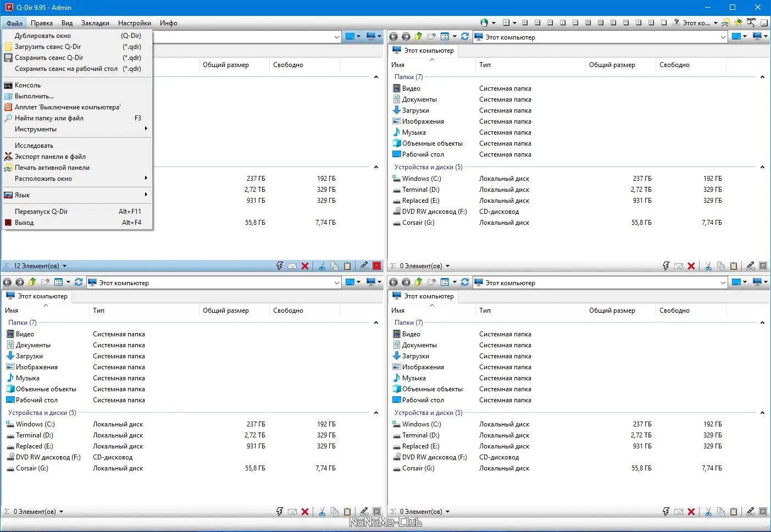Image resolution: width=771 pixels, height=532 pixels.
Task: Expand 'Инструменты' submenu in Файл menu
Action: 77,129
